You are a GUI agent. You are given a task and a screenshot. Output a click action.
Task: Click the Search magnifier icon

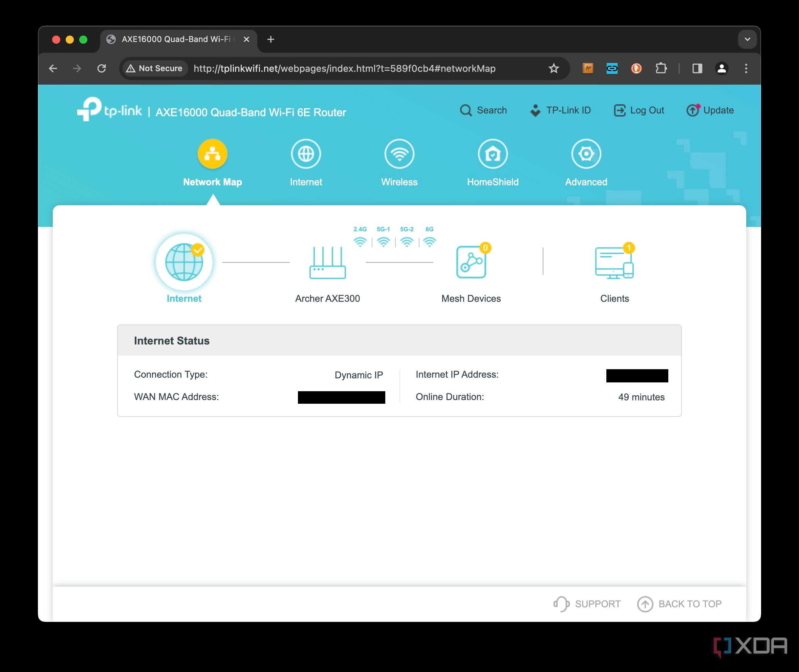(466, 110)
